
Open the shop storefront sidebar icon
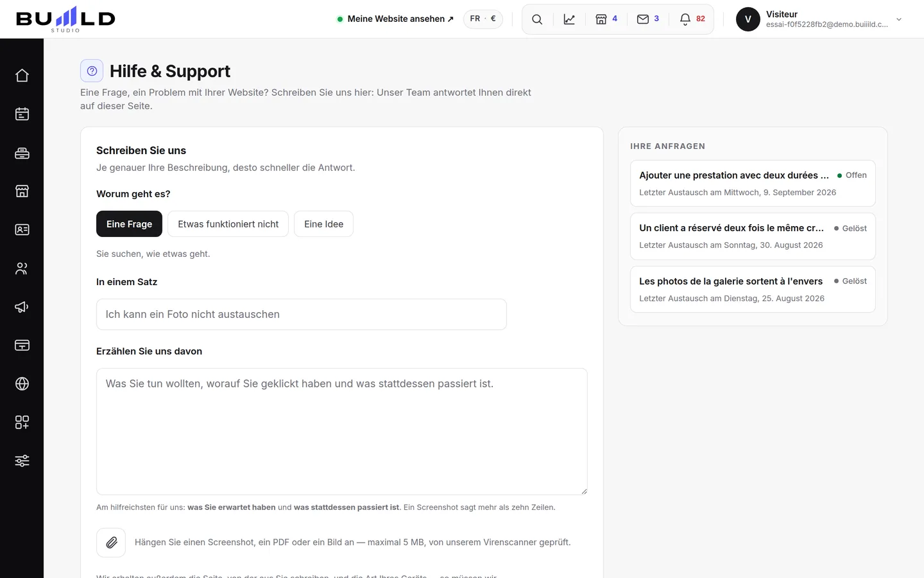22,191
